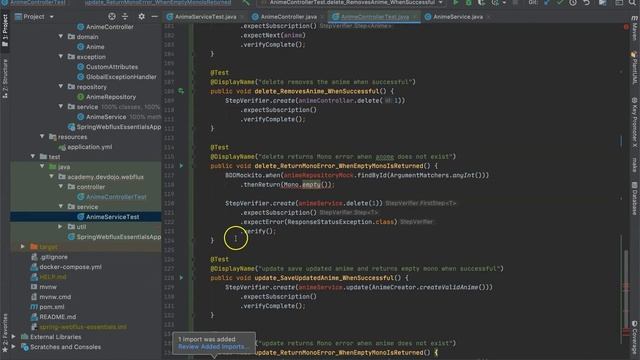Open Key Promoter X tool window

pos(635,122)
